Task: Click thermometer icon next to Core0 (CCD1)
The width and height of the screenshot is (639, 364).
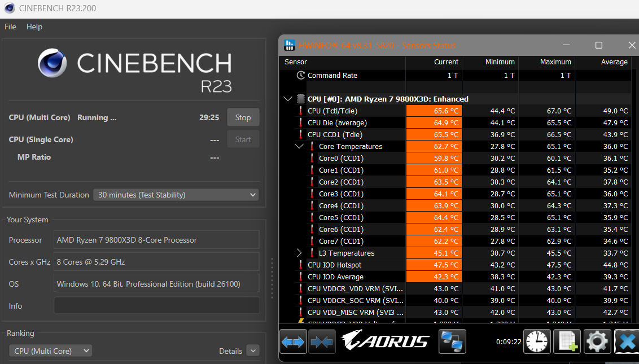Action: (312, 158)
